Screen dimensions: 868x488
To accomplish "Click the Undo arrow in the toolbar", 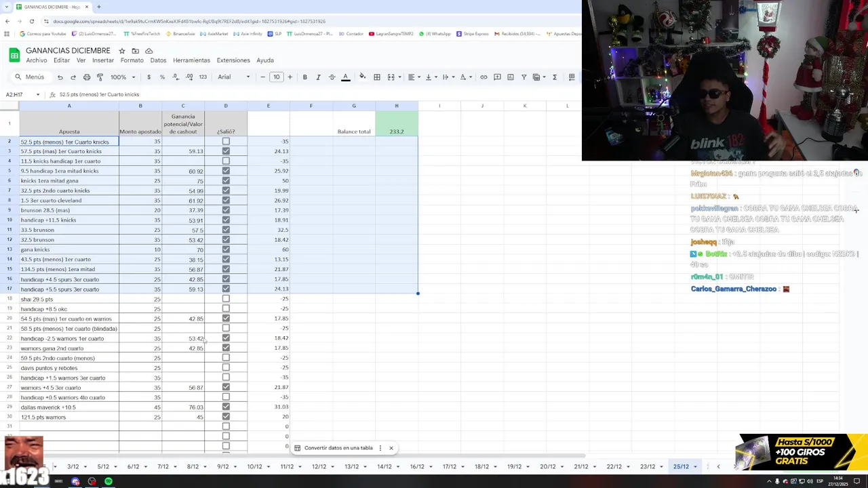I will [x=60, y=77].
